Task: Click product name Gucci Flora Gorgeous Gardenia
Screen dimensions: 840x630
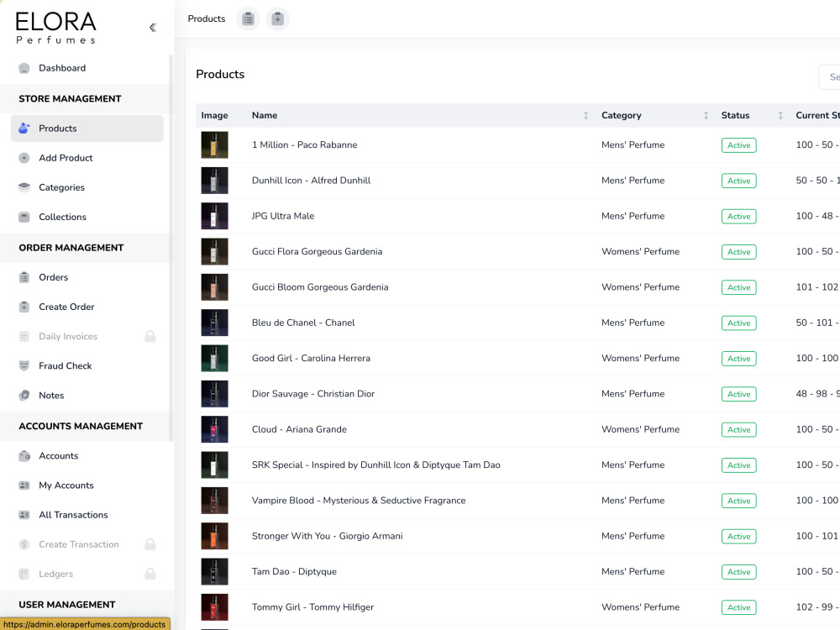Action: tap(318, 251)
